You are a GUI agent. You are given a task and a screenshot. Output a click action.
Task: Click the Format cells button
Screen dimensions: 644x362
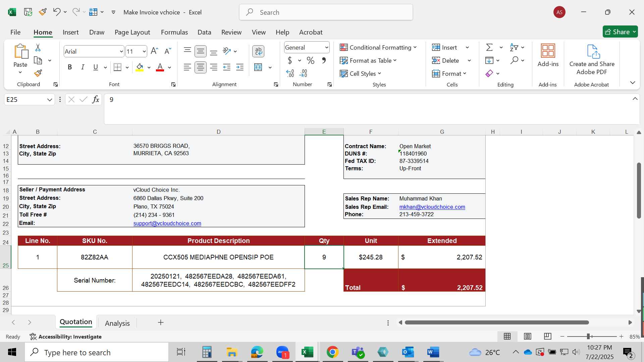pyautogui.click(x=449, y=73)
